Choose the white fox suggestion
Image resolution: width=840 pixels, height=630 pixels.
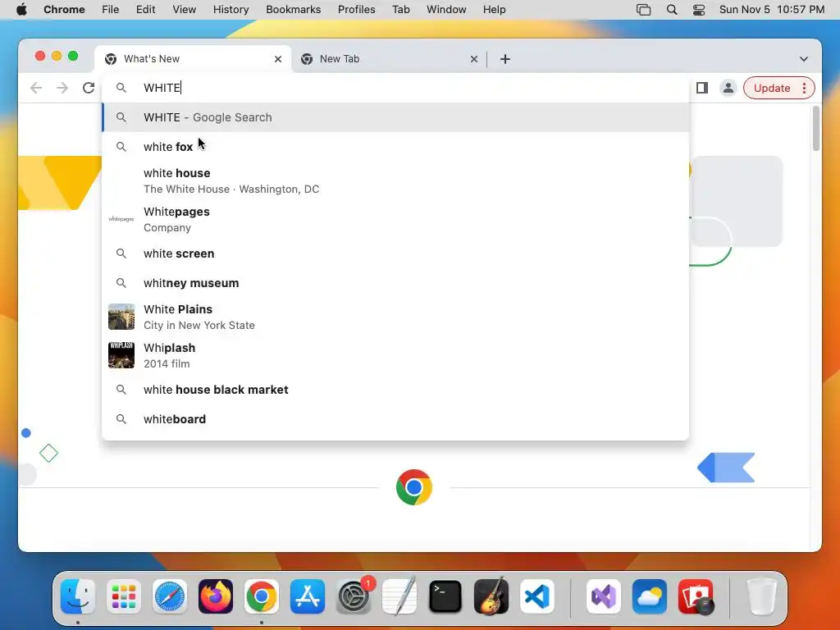point(395,147)
